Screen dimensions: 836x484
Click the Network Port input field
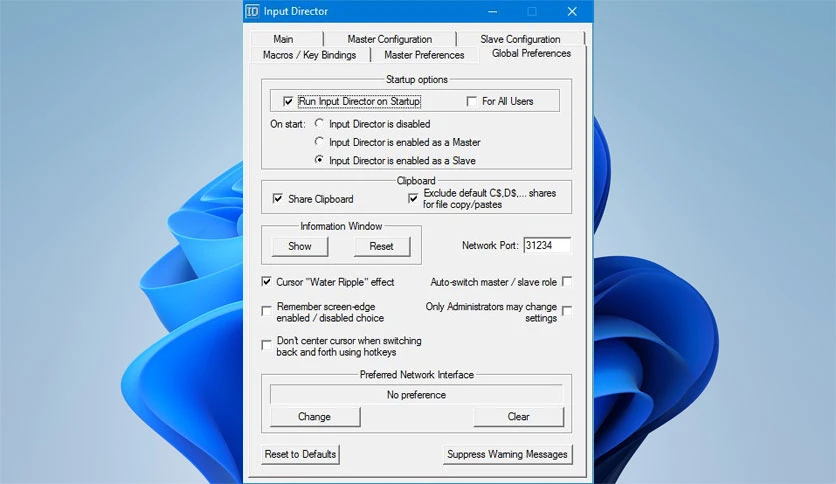click(x=547, y=245)
